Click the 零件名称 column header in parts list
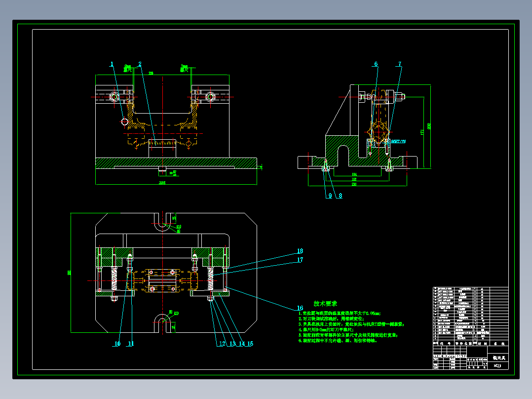This screenshot has height=399, width=532. (x=463, y=344)
